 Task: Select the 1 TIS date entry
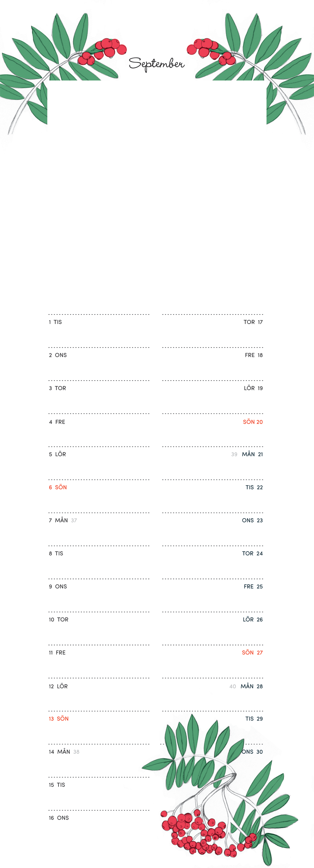point(55,322)
